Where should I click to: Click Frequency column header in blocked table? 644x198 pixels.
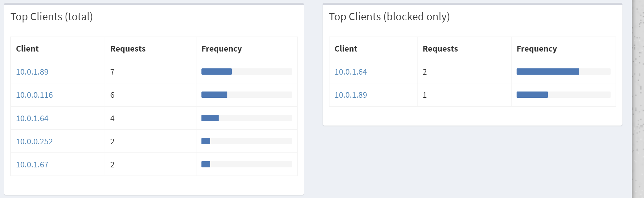[537, 49]
